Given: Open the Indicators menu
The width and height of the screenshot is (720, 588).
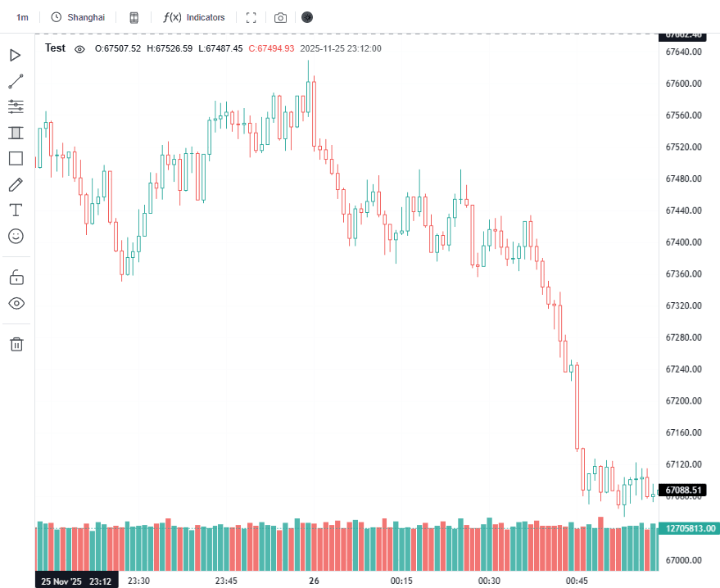Looking at the screenshot, I should point(194,17).
